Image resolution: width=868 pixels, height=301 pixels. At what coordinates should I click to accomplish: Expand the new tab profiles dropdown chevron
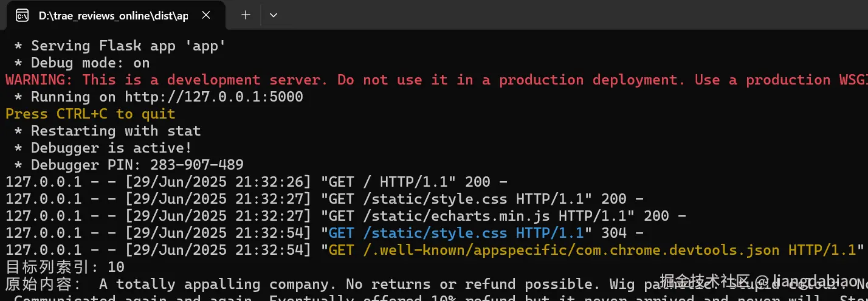[274, 15]
